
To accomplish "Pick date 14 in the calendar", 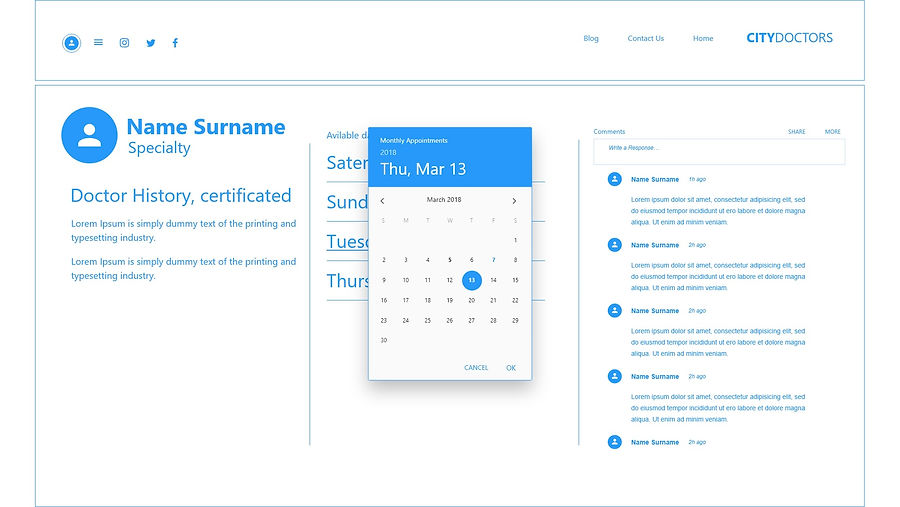I will tap(493, 280).
